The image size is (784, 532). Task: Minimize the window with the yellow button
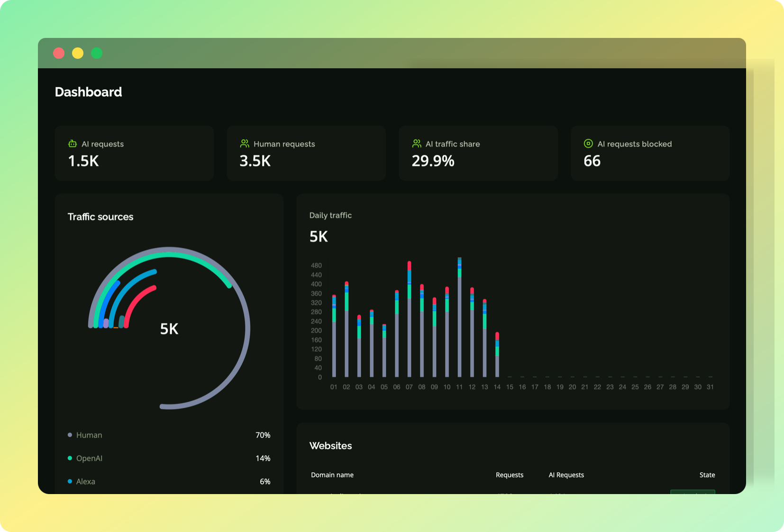tap(78, 53)
